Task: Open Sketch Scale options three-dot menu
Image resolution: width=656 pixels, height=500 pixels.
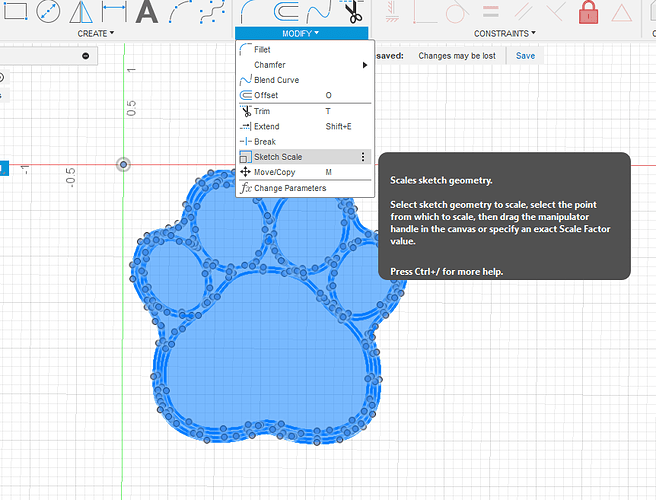Action: (363, 157)
